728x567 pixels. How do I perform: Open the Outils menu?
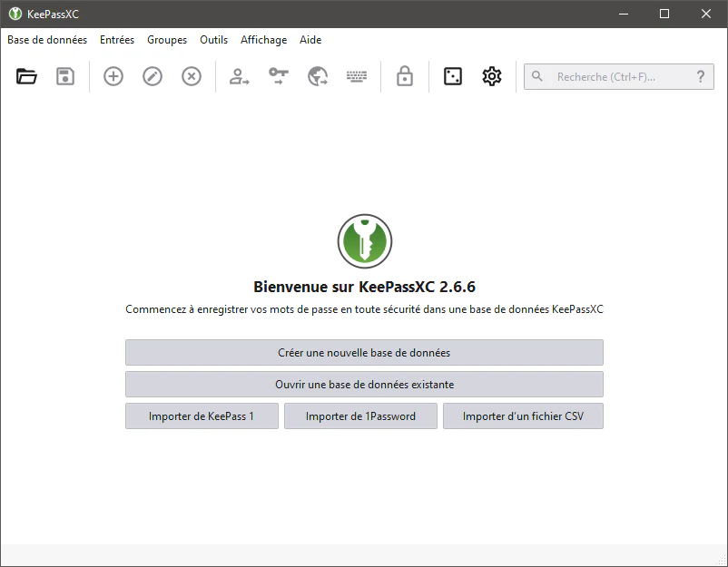(213, 40)
